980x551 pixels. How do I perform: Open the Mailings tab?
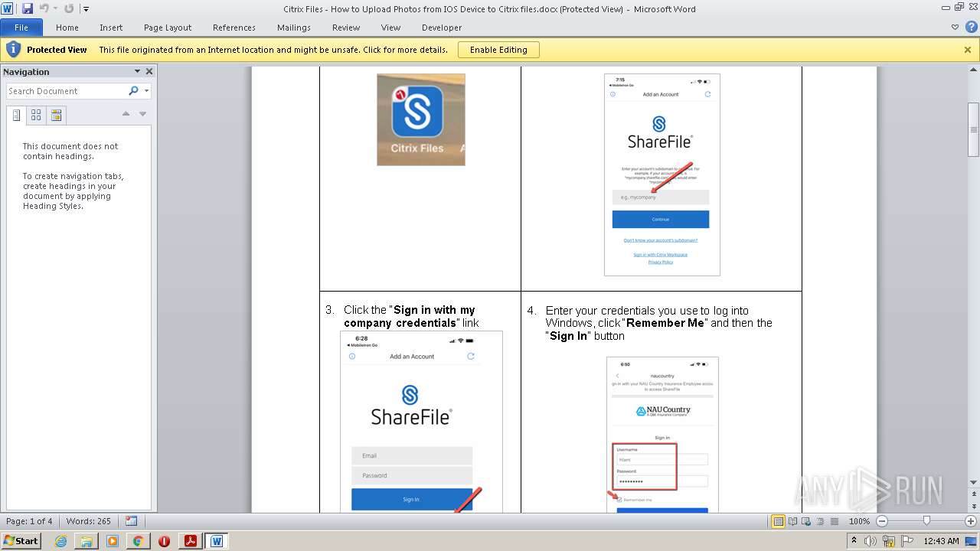pyautogui.click(x=294, y=28)
